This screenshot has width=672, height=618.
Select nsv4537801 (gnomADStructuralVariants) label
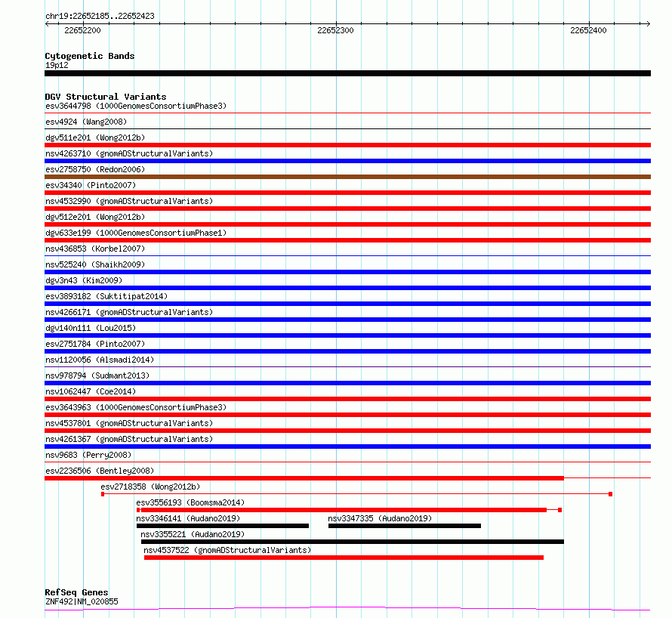[129, 423]
